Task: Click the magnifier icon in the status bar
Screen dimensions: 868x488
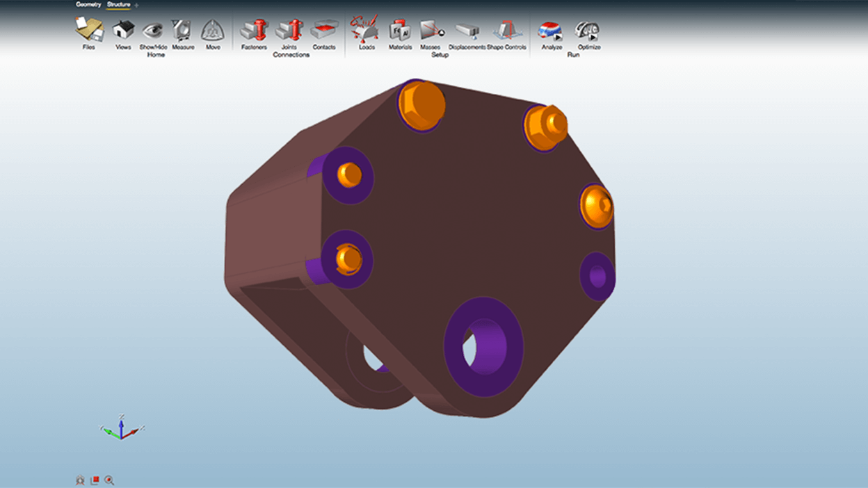Action: pos(110,480)
